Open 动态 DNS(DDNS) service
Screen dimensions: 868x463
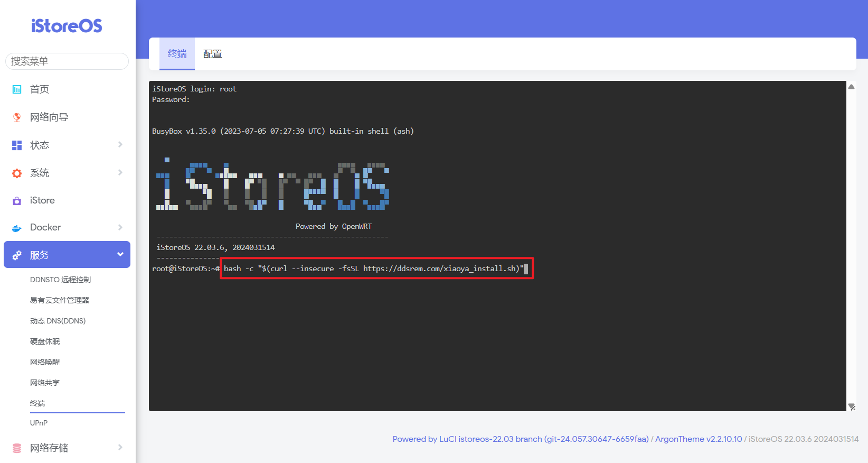tap(58, 321)
